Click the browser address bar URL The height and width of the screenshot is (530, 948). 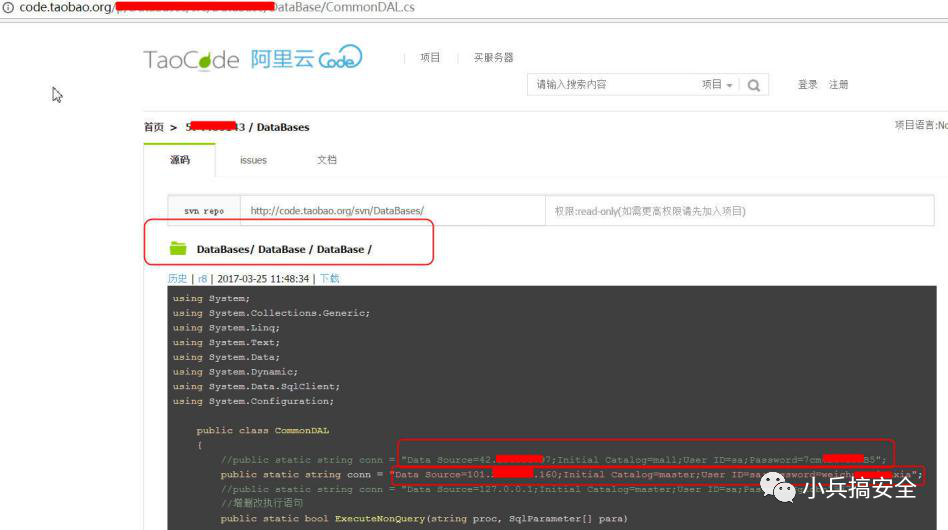pos(217,8)
